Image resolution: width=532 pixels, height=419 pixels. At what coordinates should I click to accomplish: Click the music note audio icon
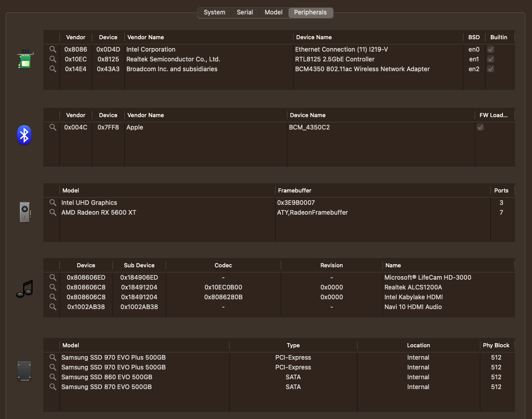point(24,289)
